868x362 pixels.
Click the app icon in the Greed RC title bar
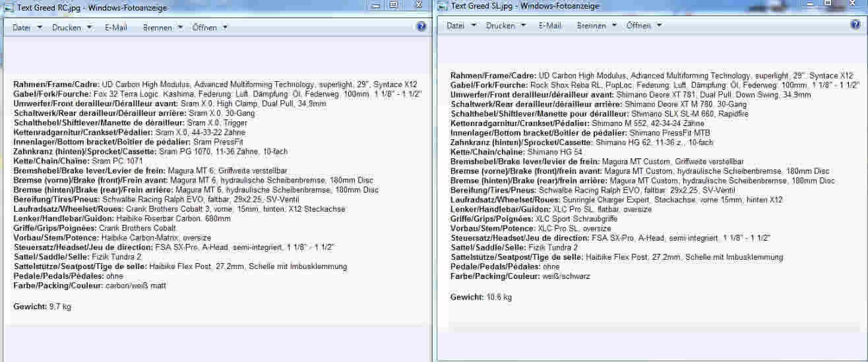pyautogui.click(x=7, y=8)
